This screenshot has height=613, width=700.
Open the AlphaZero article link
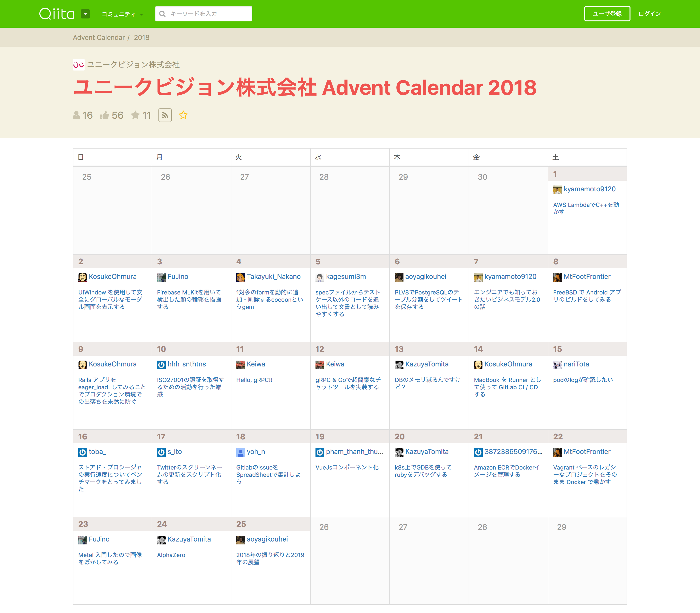point(171,555)
